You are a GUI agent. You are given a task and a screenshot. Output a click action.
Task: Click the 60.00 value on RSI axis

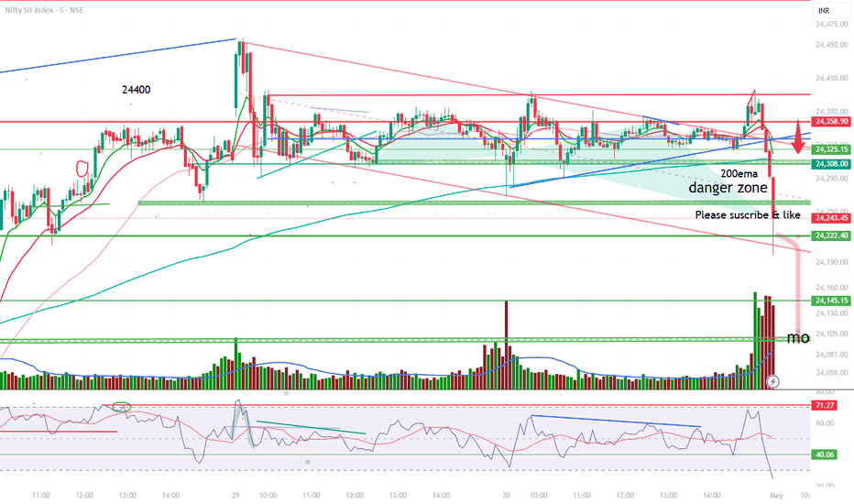[x=825, y=422]
